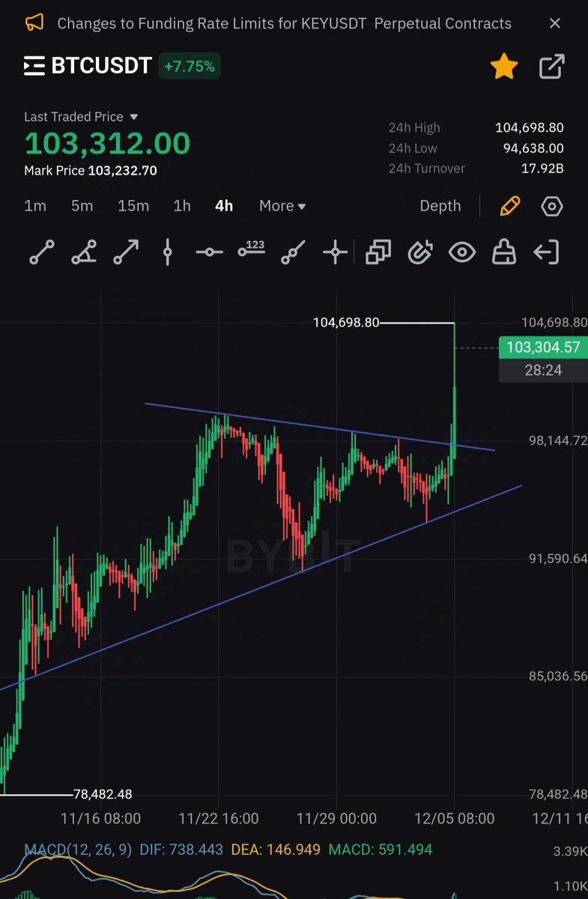Click the 12/05 08:00 time axis label
This screenshot has width=588, height=899.
454,819
